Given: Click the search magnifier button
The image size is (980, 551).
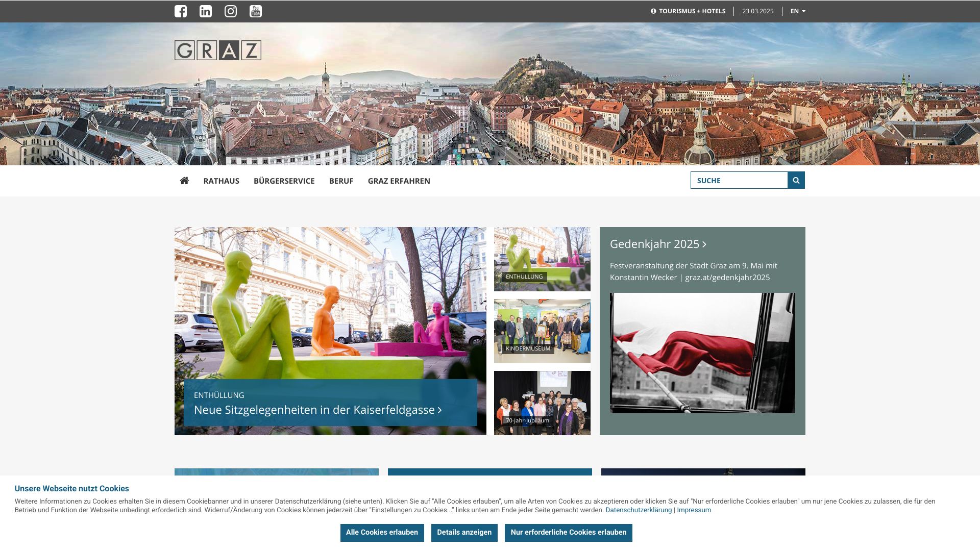Looking at the screenshot, I should [796, 180].
